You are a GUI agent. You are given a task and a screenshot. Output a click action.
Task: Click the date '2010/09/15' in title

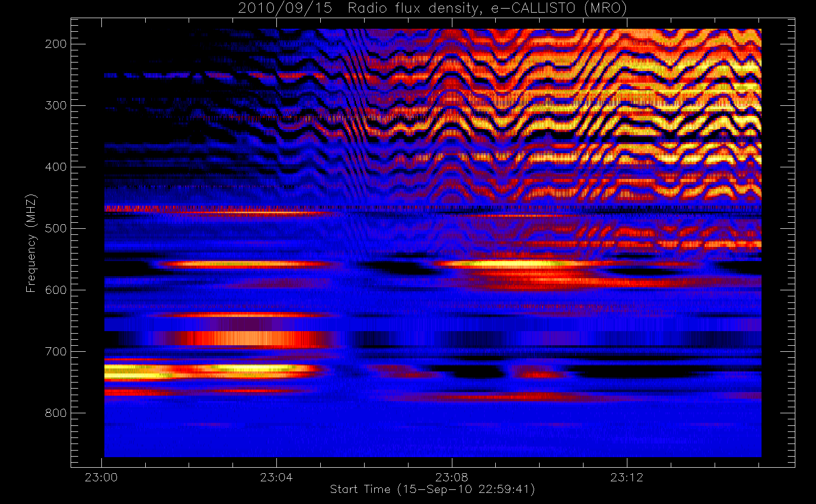285,9
